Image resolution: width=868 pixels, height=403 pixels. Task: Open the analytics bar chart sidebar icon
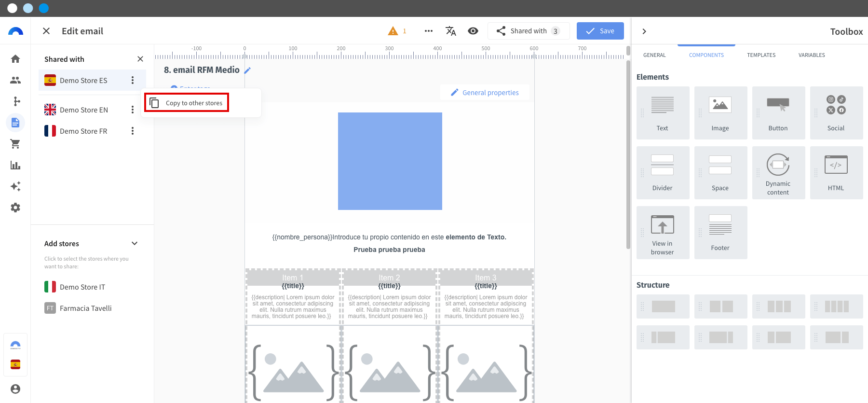click(x=15, y=165)
